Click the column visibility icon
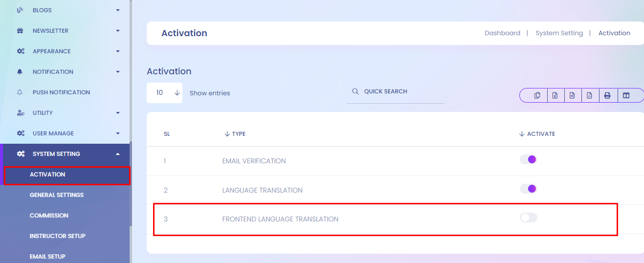Image resolution: width=644 pixels, height=263 pixels. coord(626,95)
